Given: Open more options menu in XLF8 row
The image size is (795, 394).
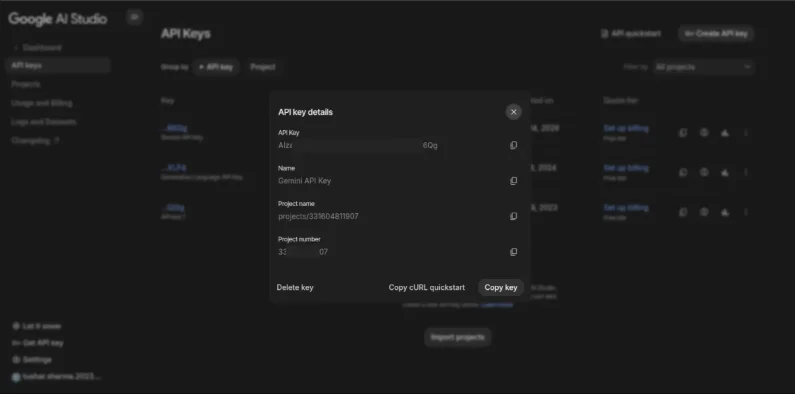Looking at the screenshot, I should [x=745, y=172].
